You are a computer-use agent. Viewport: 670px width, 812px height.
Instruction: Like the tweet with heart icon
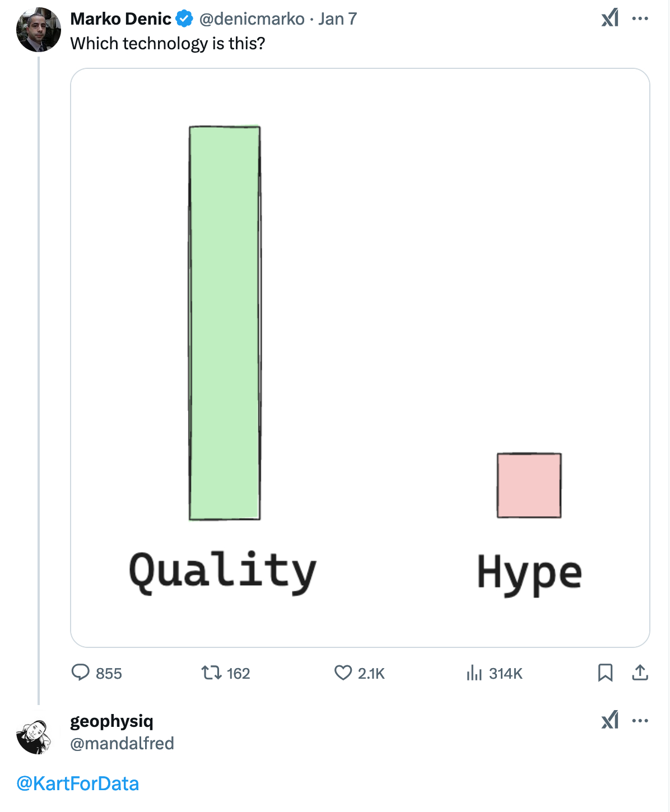(343, 673)
